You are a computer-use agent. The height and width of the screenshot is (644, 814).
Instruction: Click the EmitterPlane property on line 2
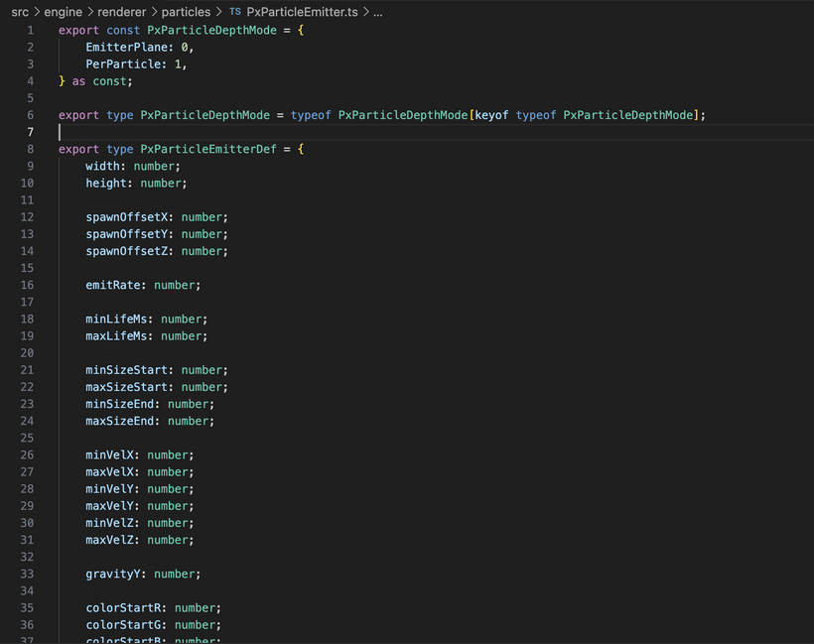126,48
